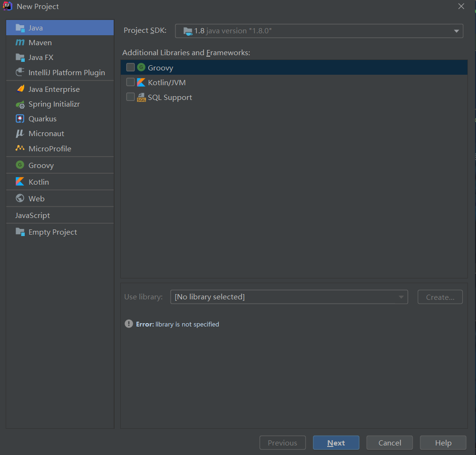This screenshot has height=455, width=476.
Task: Click the Kotlin/JVM framework icon
Action: (141, 82)
